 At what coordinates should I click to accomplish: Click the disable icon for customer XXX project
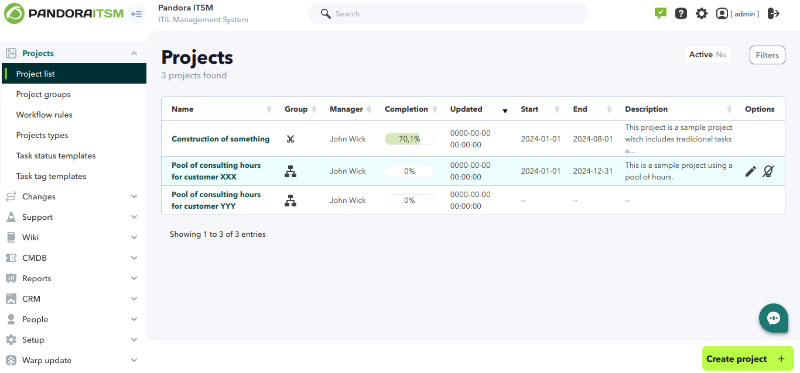tap(768, 171)
